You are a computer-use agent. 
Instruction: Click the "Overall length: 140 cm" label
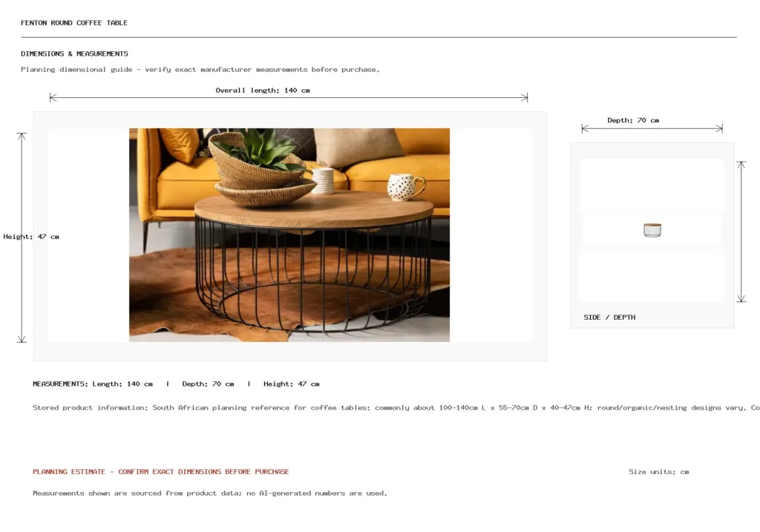(263, 90)
